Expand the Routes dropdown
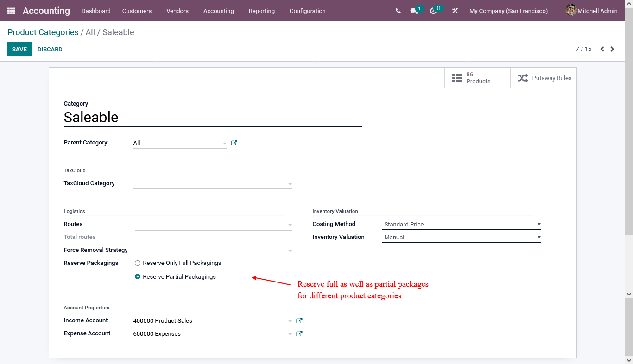 290,225
